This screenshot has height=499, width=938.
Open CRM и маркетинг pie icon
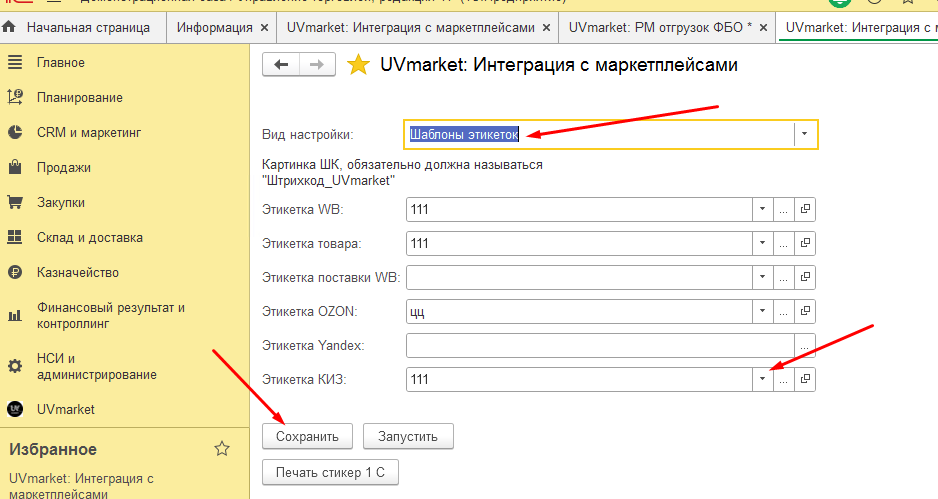click(15, 132)
